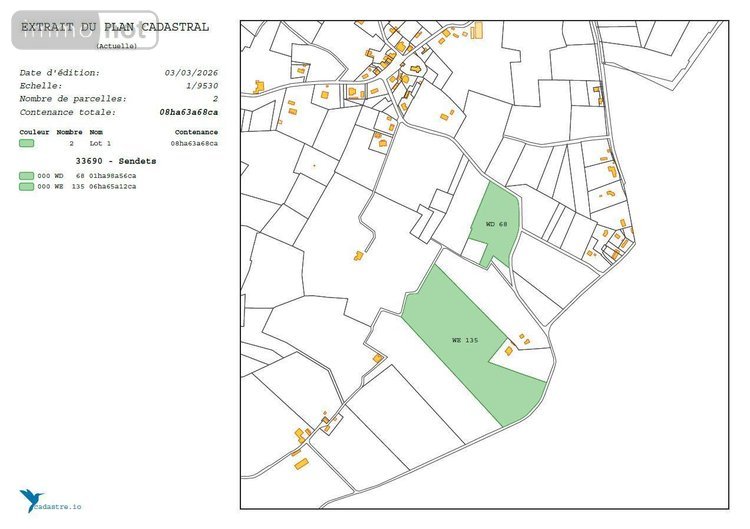This screenshot has width=750, height=529.
Task: Click the edition date 03/03/2026
Action: click(x=191, y=73)
